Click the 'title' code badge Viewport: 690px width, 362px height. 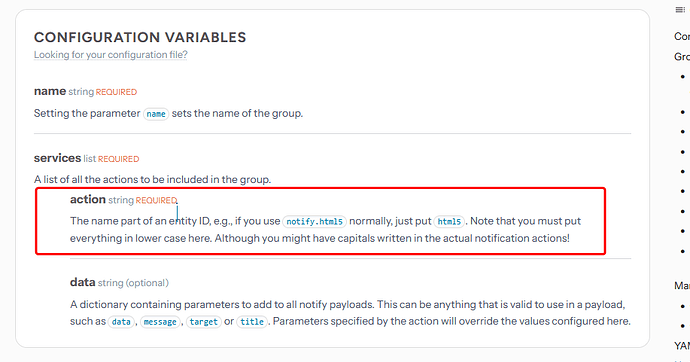click(x=252, y=322)
